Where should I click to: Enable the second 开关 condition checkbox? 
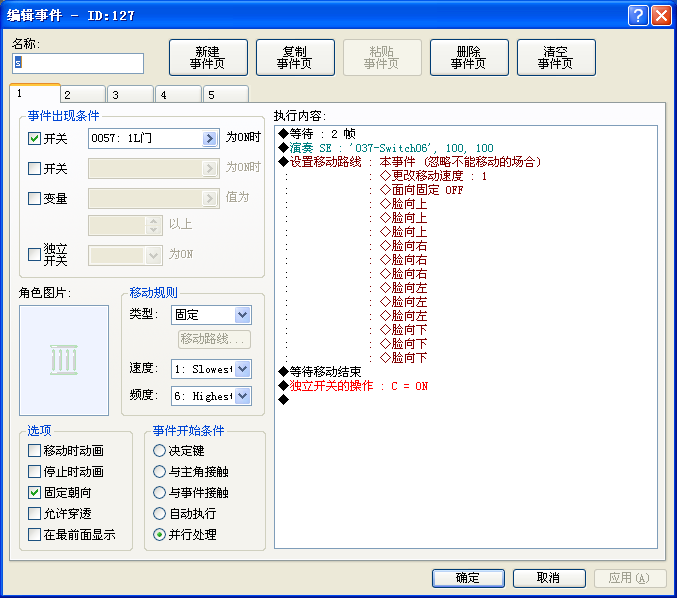(x=34, y=168)
